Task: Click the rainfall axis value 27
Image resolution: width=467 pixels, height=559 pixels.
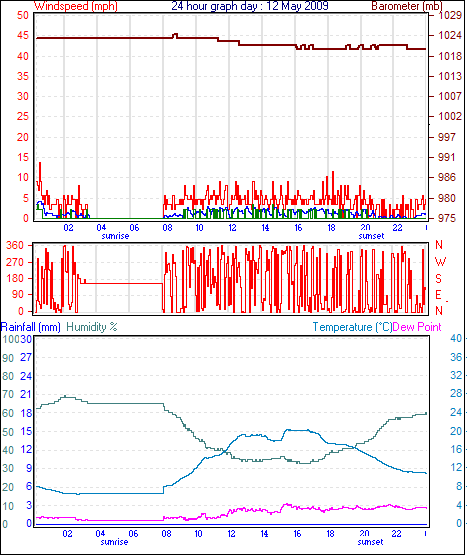Action: tap(26, 357)
